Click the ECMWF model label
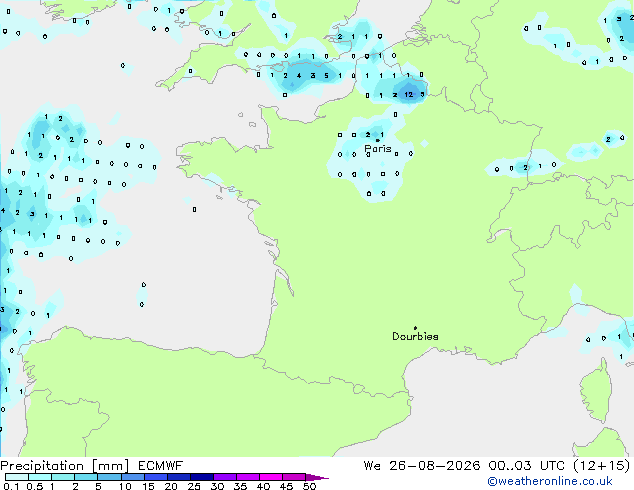This screenshot has width=634, height=490. pos(161,466)
